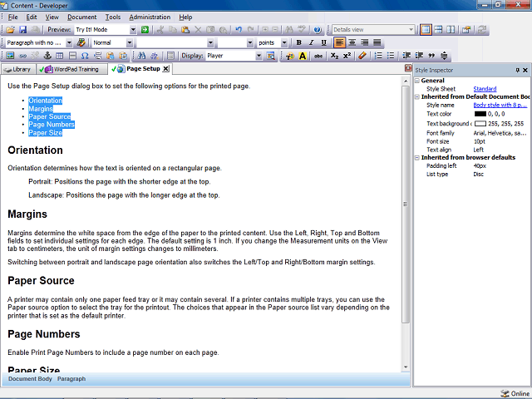Toggle the single-pane layout view button

(x=426, y=30)
